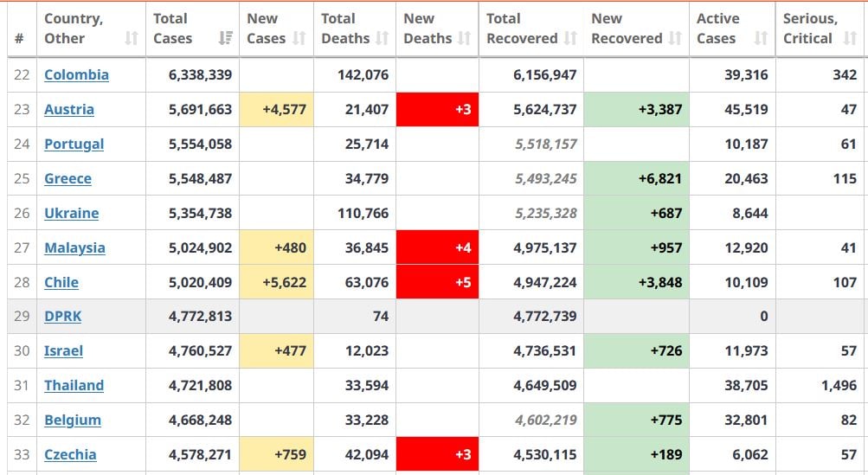Image resolution: width=868 pixels, height=475 pixels.
Task: Sort by Total Deaths column arrows
Action: tap(382, 38)
